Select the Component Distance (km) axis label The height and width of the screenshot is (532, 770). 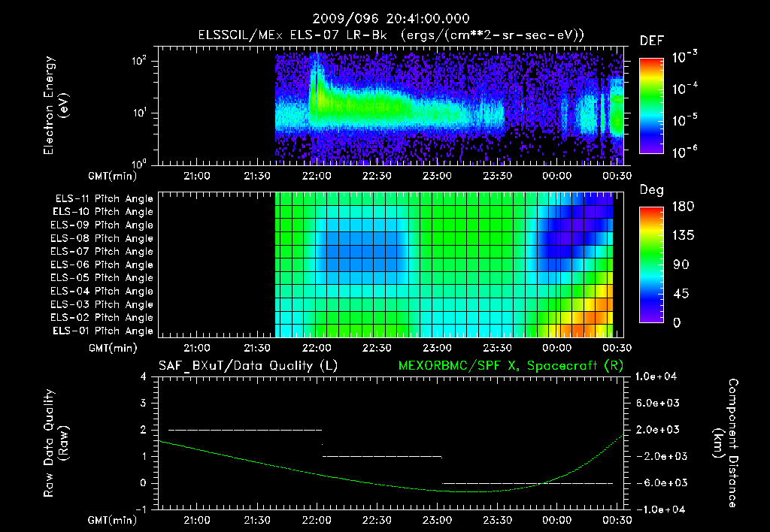[x=726, y=443]
